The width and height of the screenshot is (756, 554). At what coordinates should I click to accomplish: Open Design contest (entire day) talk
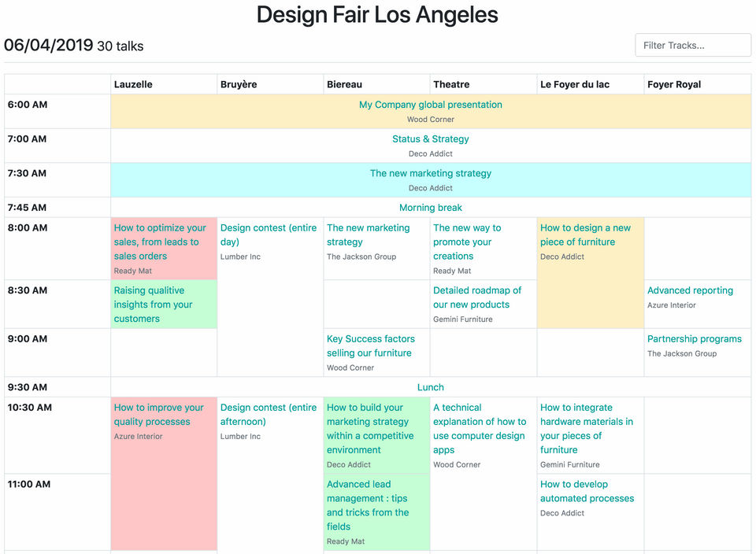point(268,235)
